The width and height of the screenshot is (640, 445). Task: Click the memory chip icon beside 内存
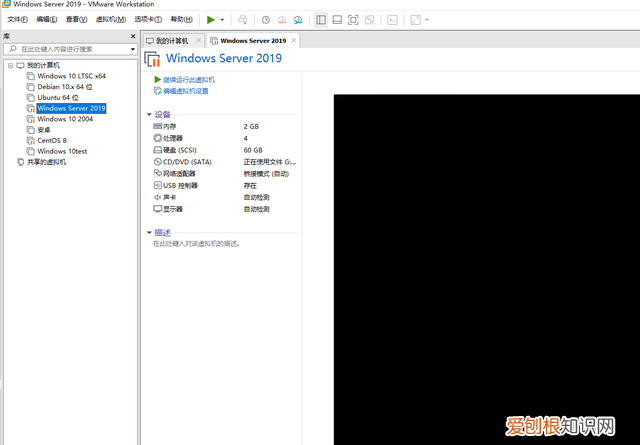158,126
